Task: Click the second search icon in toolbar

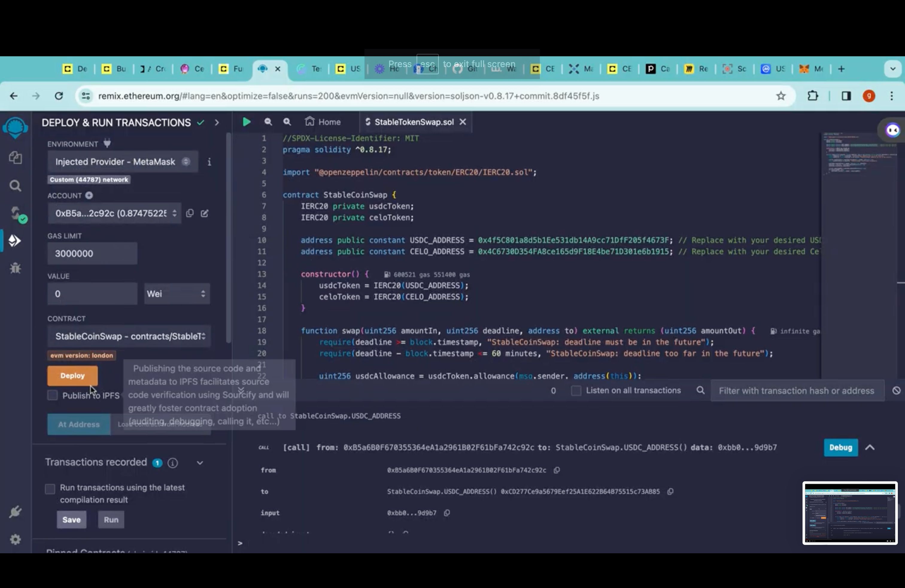Action: [287, 122]
